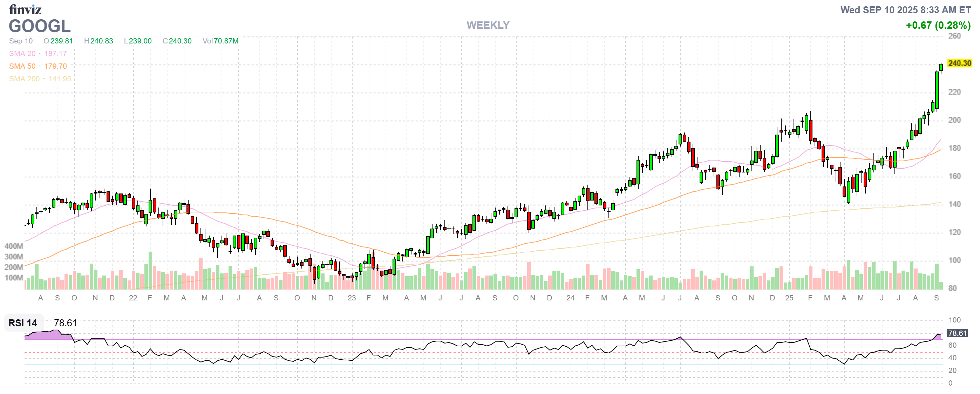Click the year 25 marker on time axis
Image resolution: width=980 pixels, height=394 pixels.
click(789, 298)
